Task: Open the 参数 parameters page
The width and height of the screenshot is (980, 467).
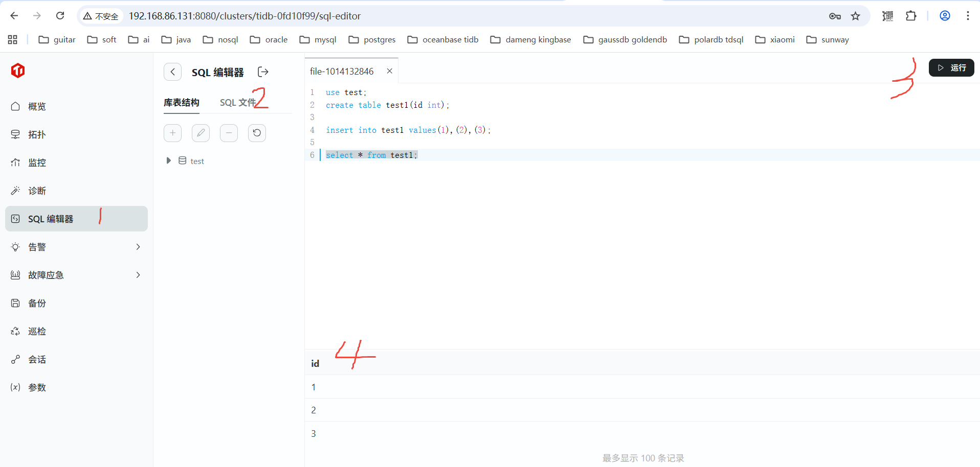Action: [37, 387]
